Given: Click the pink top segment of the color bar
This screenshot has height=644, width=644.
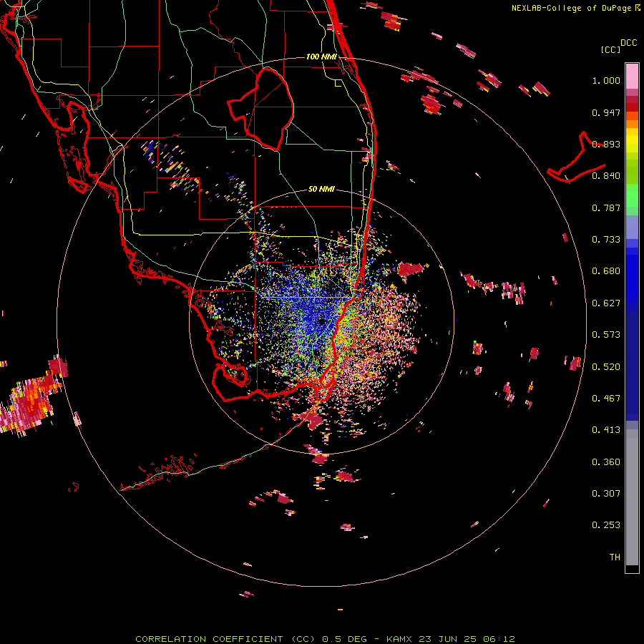Looking at the screenshot, I should 632,77.
